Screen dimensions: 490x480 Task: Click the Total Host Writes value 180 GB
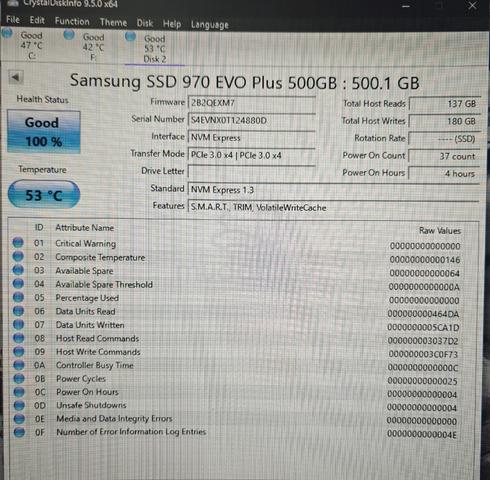pos(445,121)
